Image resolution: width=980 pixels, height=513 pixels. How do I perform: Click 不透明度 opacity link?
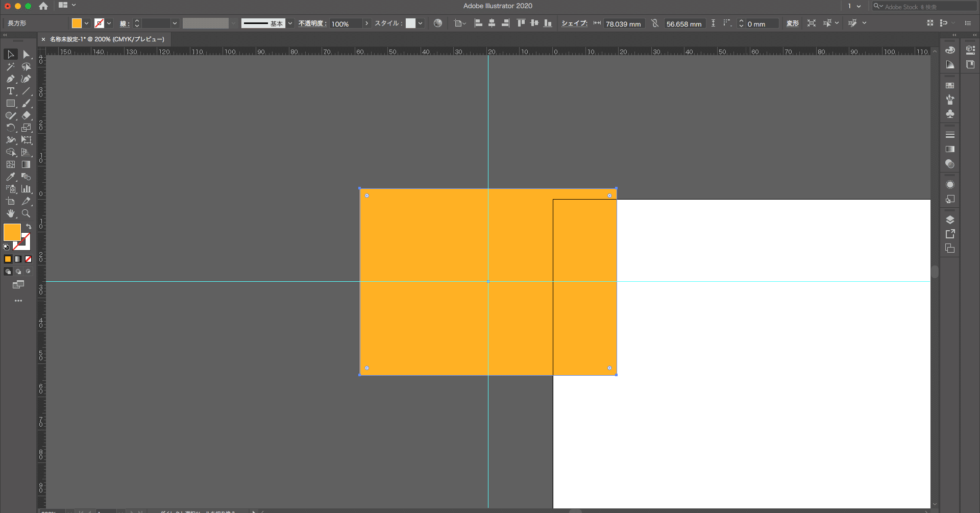pos(312,23)
